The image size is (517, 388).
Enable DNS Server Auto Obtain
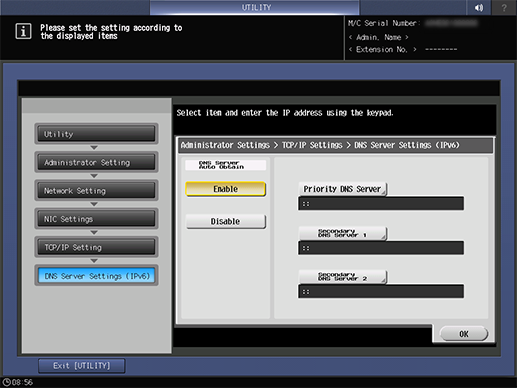click(226, 189)
